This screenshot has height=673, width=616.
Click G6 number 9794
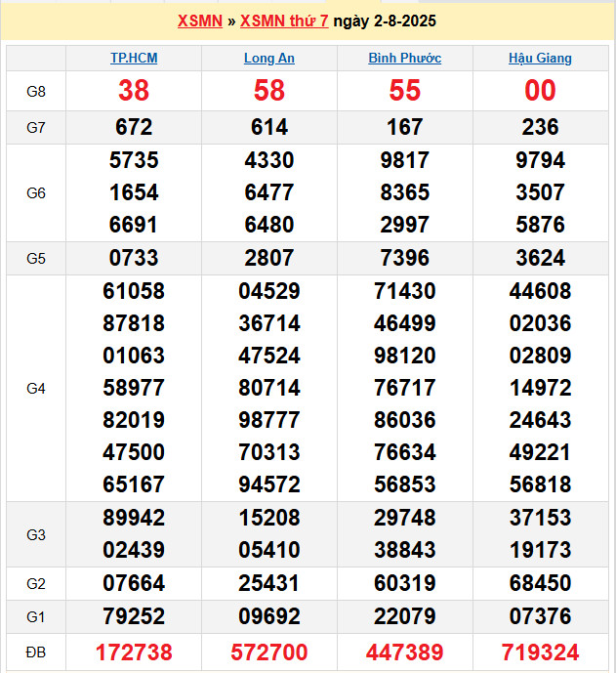(x=540, y=160)
